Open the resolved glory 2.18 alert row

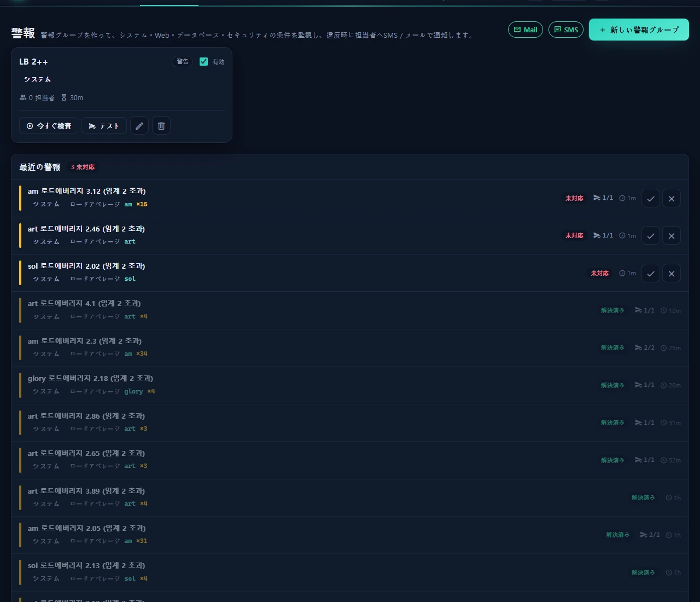coord(350,385)
